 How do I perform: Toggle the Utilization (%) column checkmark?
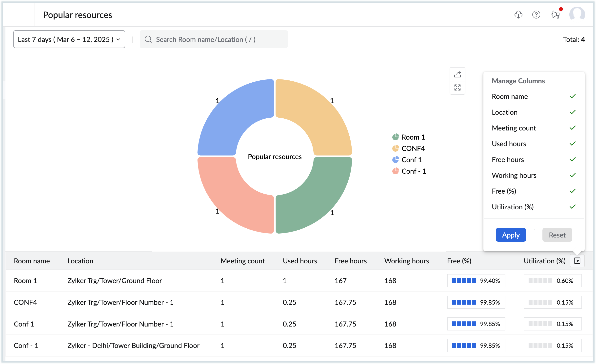(573, 207)
